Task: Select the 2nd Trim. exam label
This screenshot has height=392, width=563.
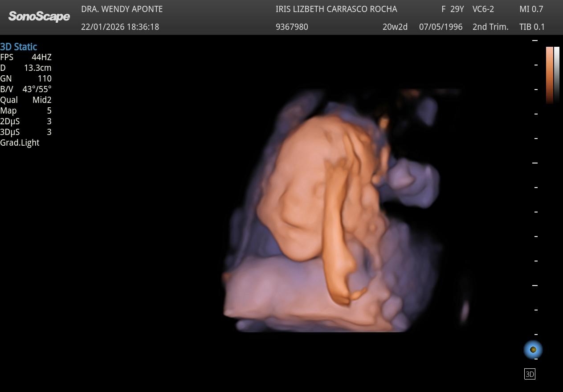Action: pyautogui.click(x=490, y=27)
